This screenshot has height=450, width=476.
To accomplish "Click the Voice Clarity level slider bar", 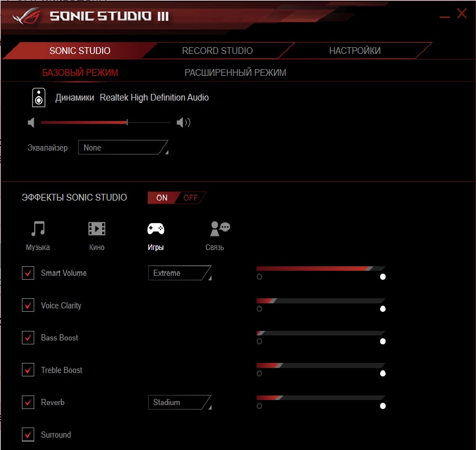I will 321,301.
